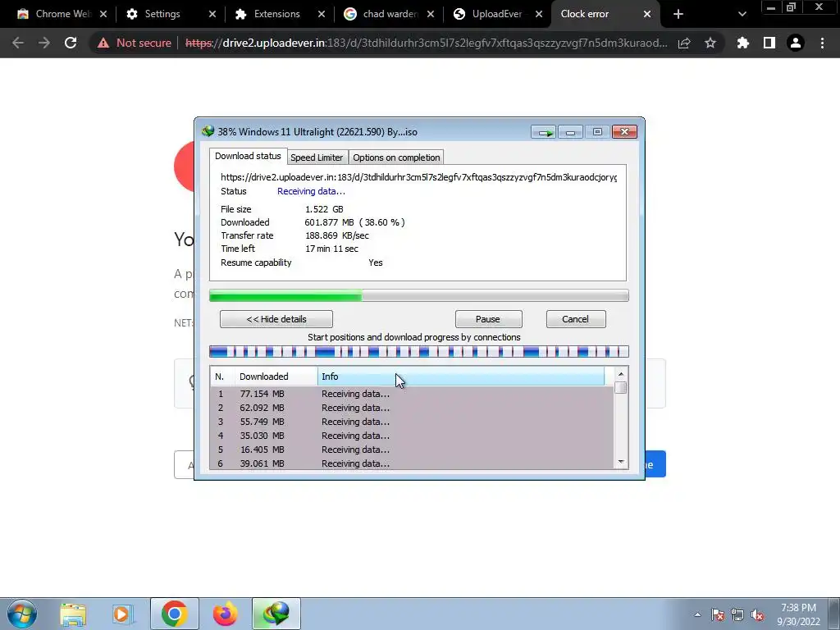Click the N. column header
The image size is (840, 630).
222,377
